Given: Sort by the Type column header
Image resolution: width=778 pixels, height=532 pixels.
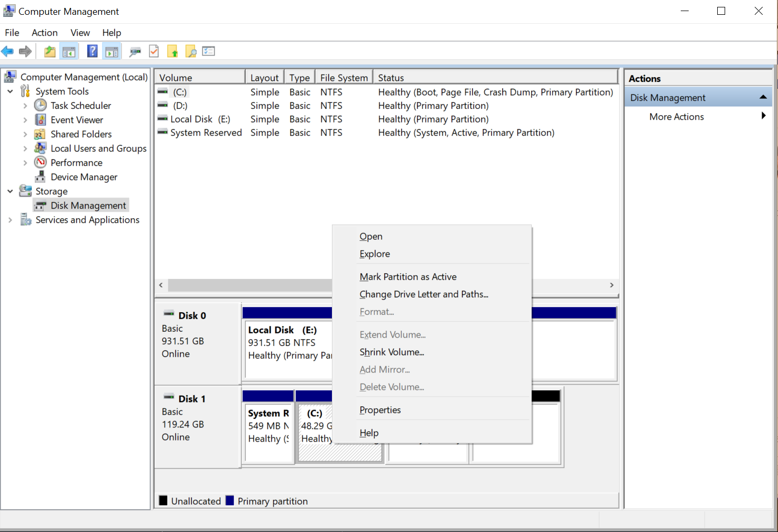Looking at the screenshot, I should (x=300, y=78).
